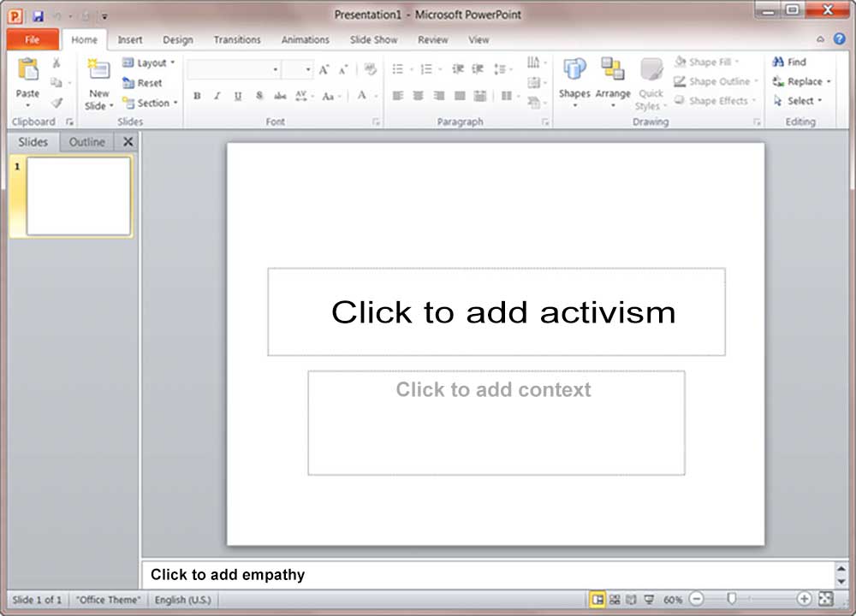Click Increase Font Size icon
The image size is (856, 616).
click(x=324, y=70)
